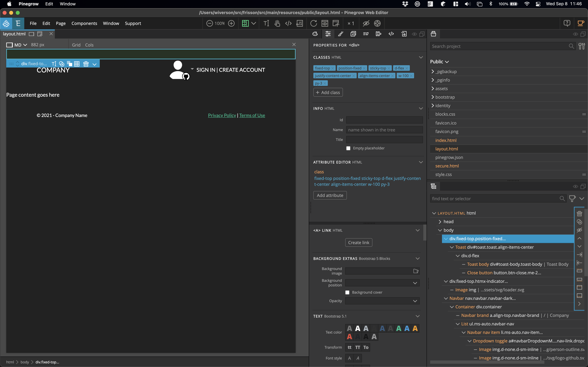588x367 pixels.
Task: Open the Style Visual Editor brush icon
Action: pyautogui.click(x=341, y=34)
